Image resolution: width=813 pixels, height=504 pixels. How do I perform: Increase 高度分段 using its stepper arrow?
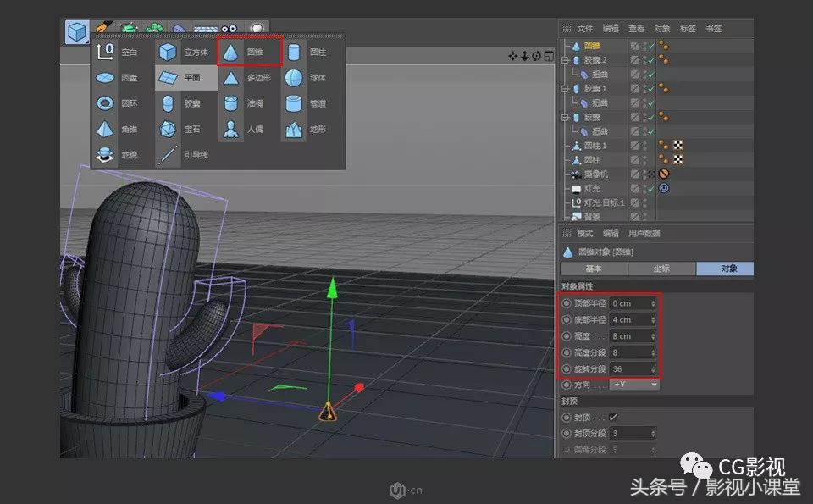[x=653, y=353]
